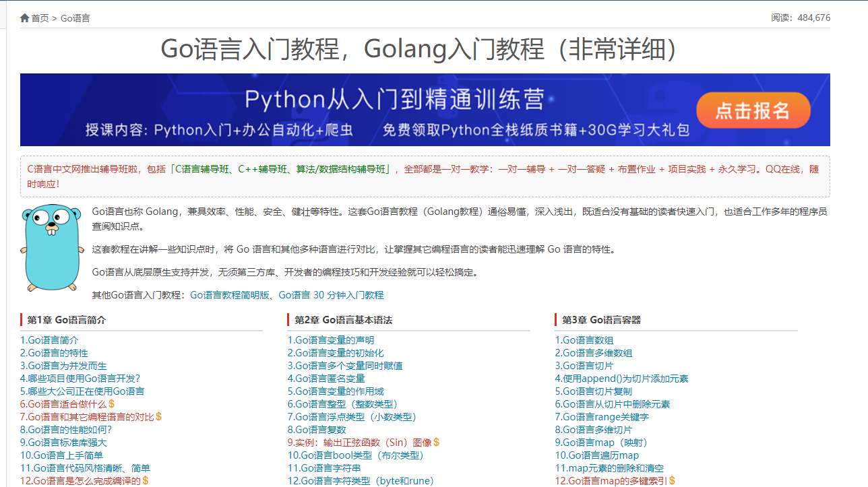
Task: Click the $ icon beside 6.Go语言适合做什么
Action: [x=112, y=404]
